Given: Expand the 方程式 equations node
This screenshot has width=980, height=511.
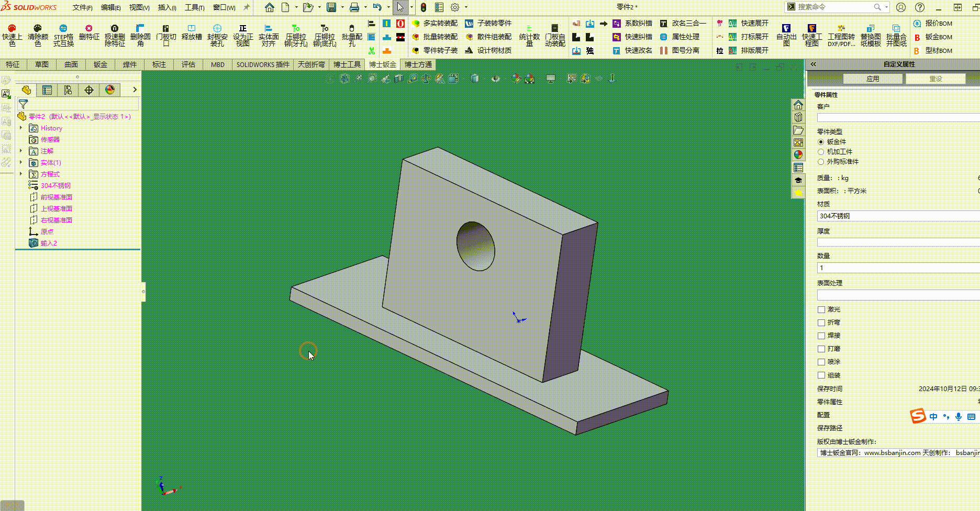Looking at the screenshot, I should (x=21, y=174).
